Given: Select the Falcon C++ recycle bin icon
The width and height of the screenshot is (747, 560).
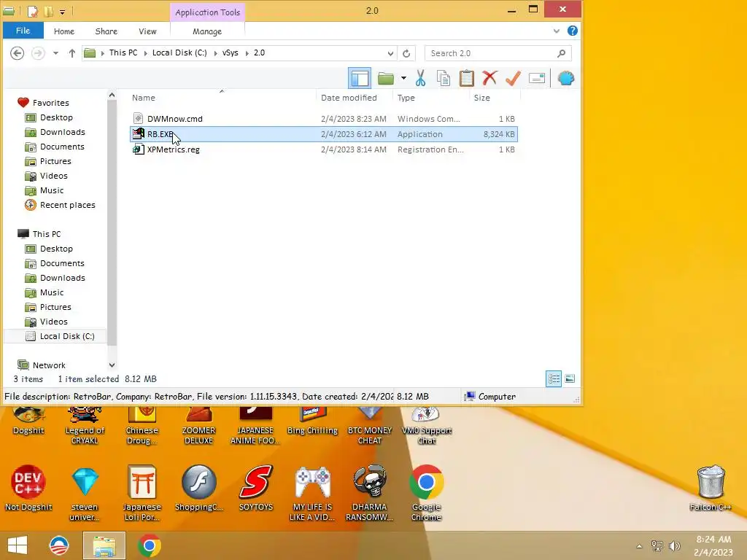Looking at the screenshot, I should pyautogui.click(x=711, y=488).
